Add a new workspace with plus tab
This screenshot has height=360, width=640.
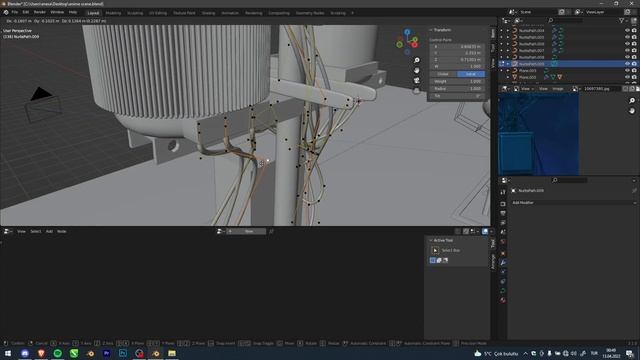(352, 13)
